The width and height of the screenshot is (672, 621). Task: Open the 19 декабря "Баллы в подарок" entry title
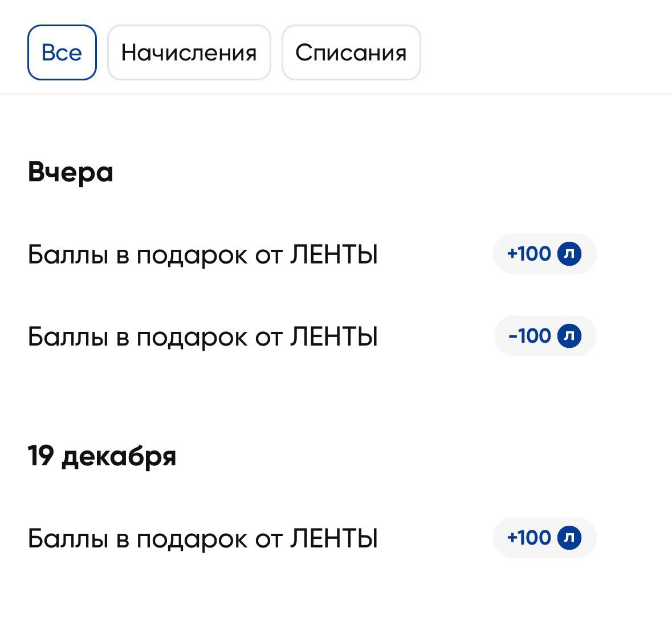(x=202, y=539)
